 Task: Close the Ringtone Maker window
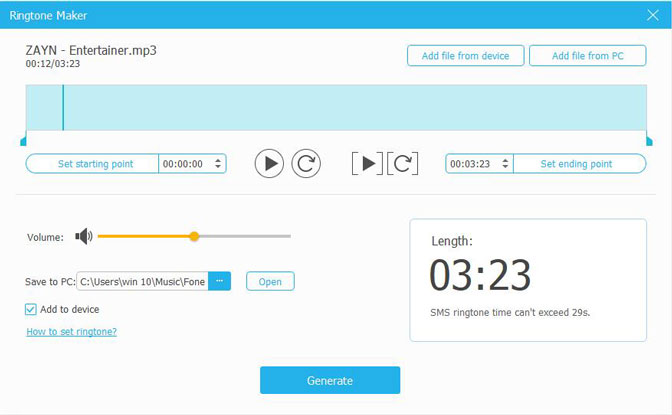(x=653, y=15)
